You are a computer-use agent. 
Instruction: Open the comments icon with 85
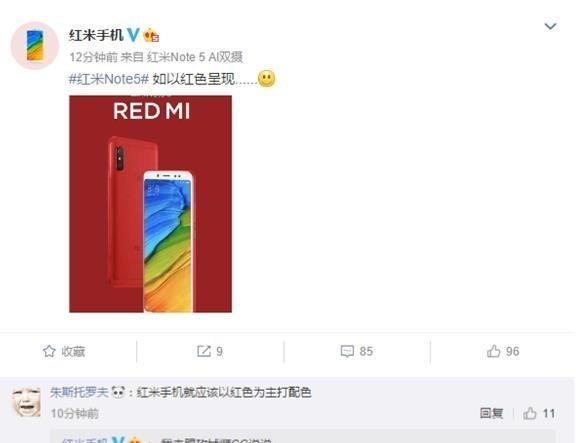click(x=357, y=352)
